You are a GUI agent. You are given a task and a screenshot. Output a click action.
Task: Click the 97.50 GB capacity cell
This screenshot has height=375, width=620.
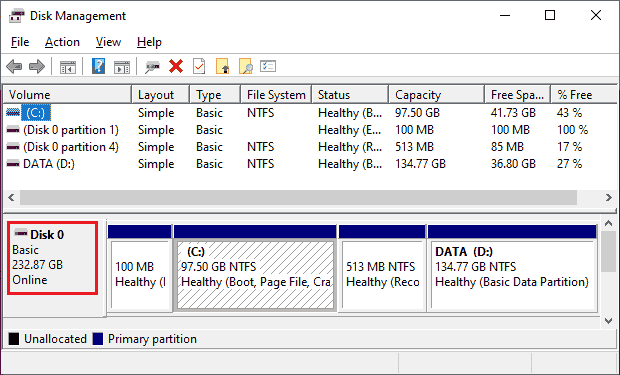418,113
